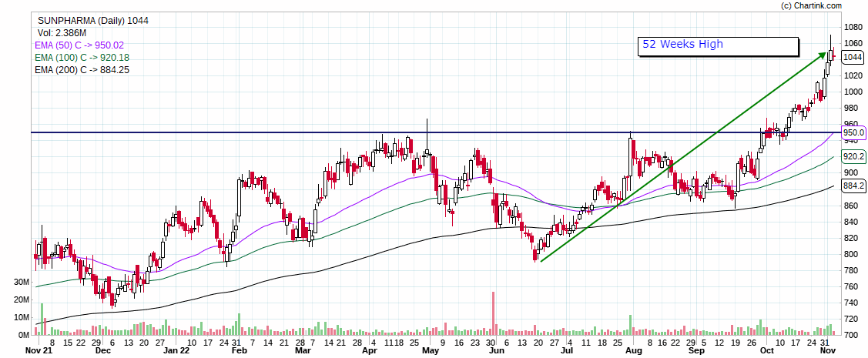Click the 760 price axis label

point(850,286)
